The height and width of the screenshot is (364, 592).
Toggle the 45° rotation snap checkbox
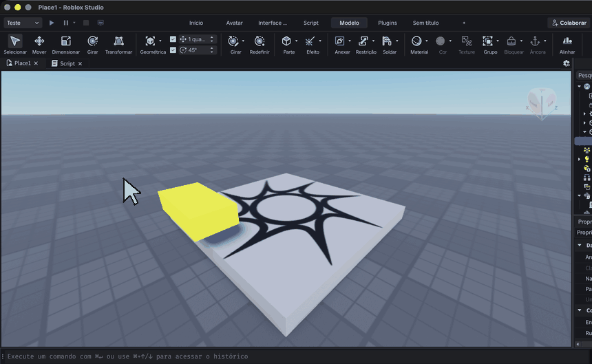click(x=173, y=50)
